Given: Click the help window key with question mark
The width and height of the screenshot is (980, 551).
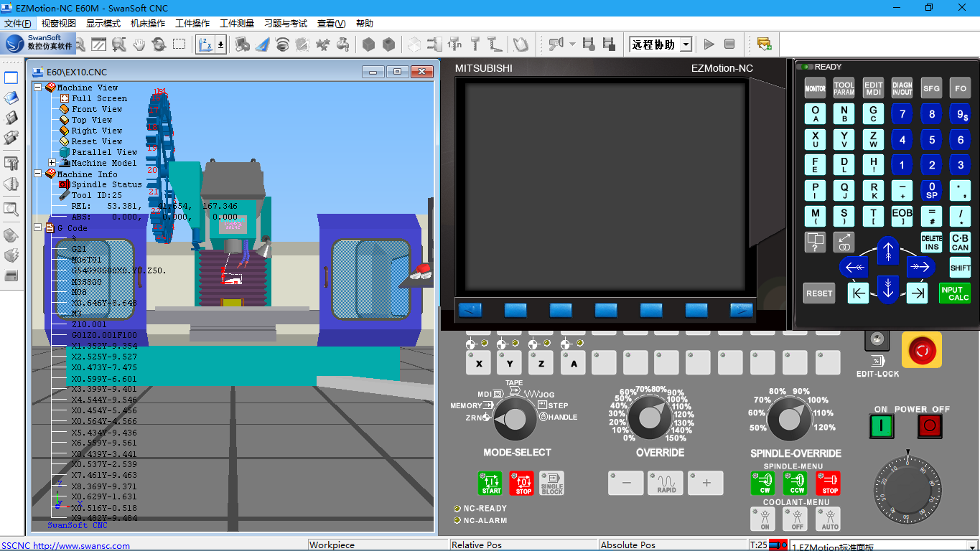Looking at the screenshot, I should (815, 242).
